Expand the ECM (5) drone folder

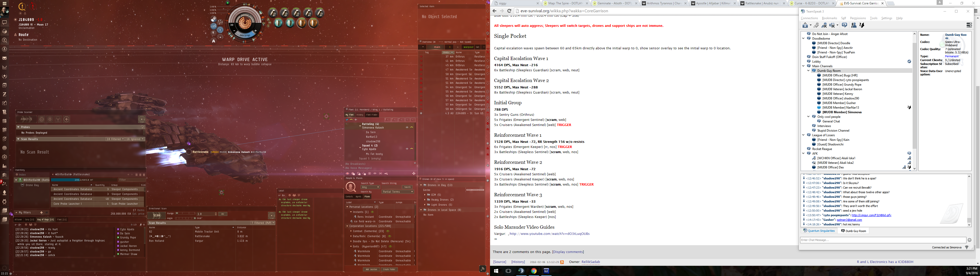[x=425, y=195]
